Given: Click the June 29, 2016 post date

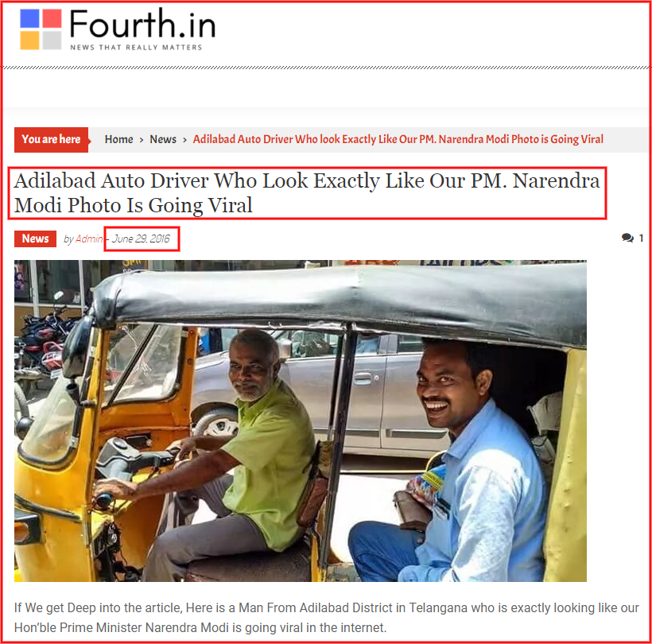Looking at the screenshot, I should coord(141,239).
